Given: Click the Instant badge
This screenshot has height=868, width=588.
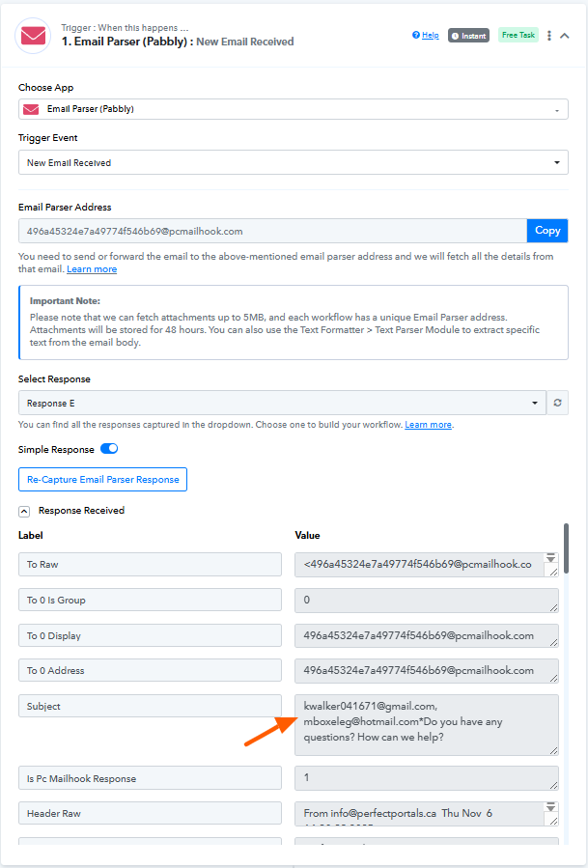Looking at the screenshot, I should [468, 36].
